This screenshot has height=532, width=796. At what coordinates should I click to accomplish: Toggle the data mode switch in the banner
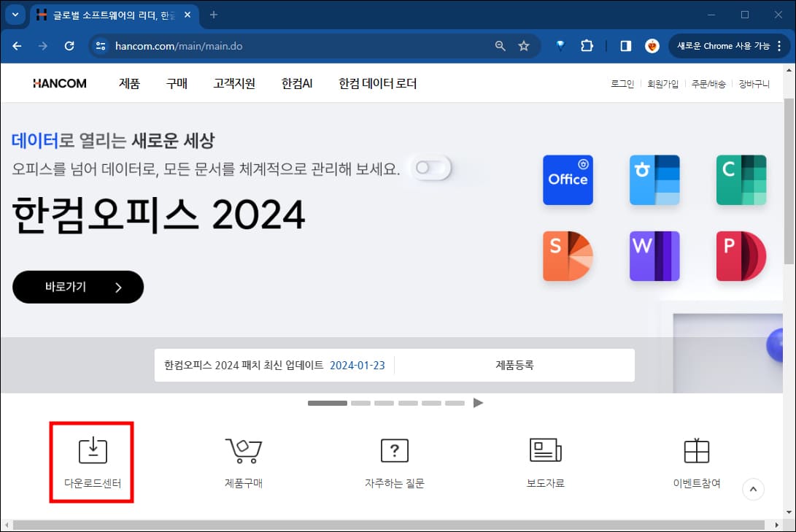click(431, 168)
